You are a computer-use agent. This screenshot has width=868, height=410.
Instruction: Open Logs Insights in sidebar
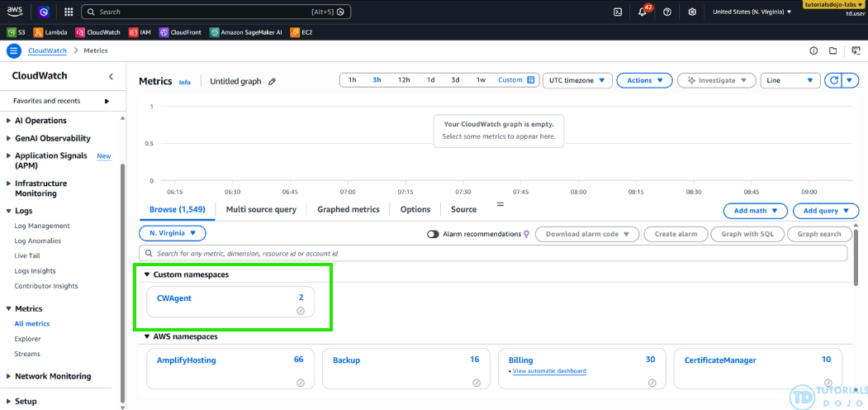[35, 271]
